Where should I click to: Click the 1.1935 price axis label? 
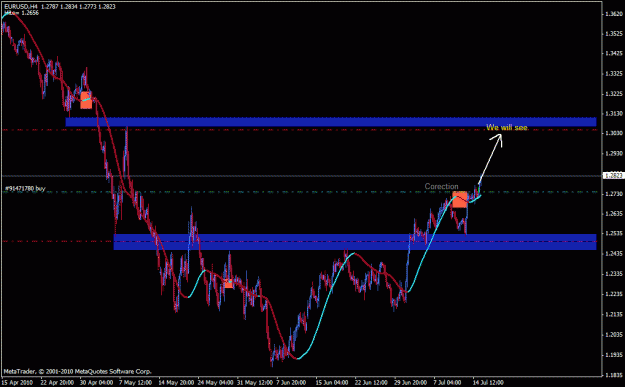click(x=613, y=354)
